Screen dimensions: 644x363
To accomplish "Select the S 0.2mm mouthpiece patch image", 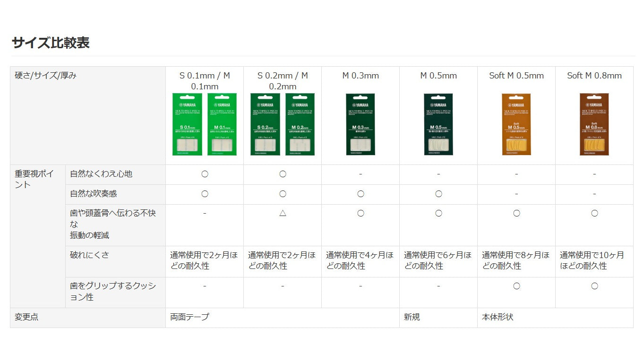I will 265,124.
